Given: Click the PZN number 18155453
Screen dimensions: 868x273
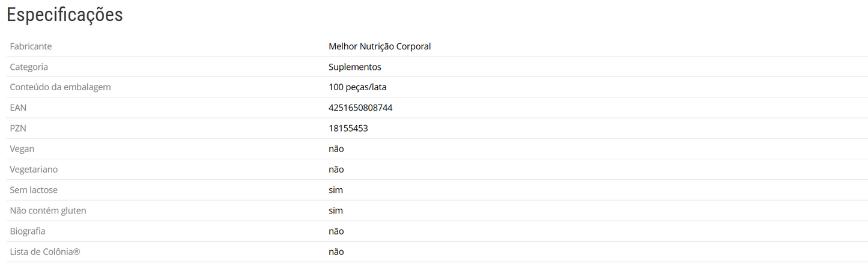Looking at the screenshot, I should click(x=348, y=128).
